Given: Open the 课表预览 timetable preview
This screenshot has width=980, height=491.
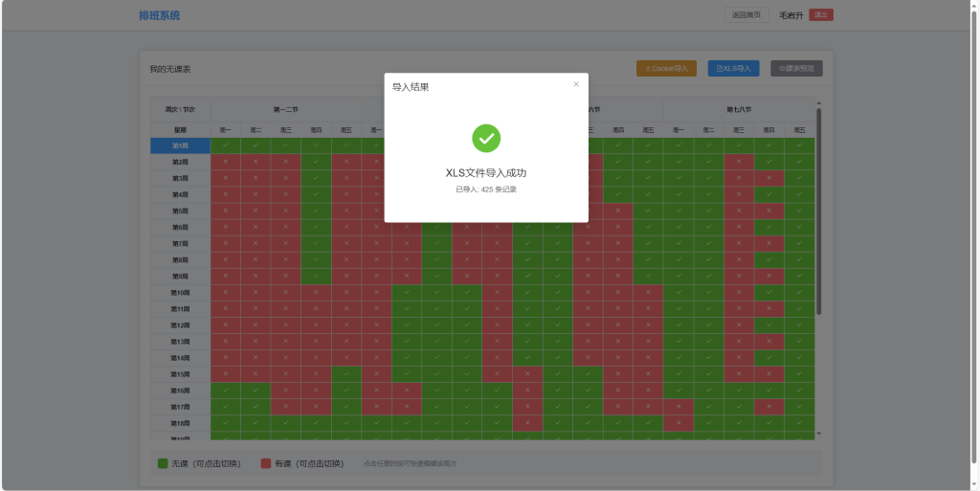Looking at the screenshot, I should [x=796, y=69].
